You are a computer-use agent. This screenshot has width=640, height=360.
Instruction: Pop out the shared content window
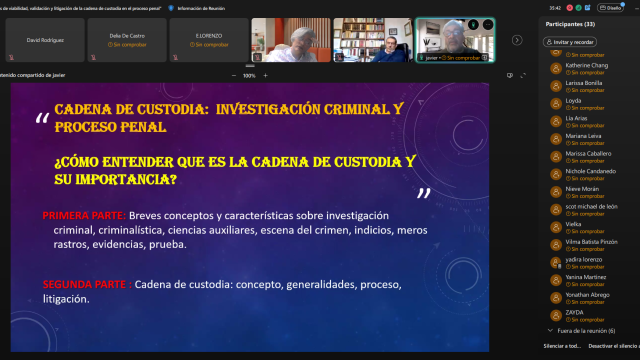[510, 75]
